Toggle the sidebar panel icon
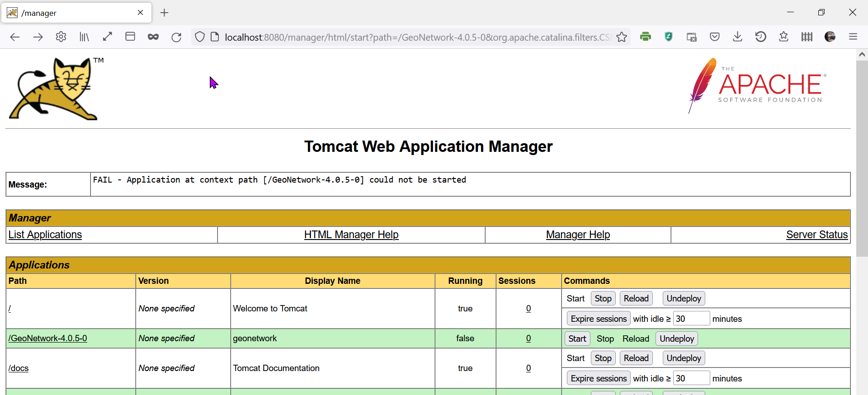The image size is (868, 395). (x=130, y=37)
